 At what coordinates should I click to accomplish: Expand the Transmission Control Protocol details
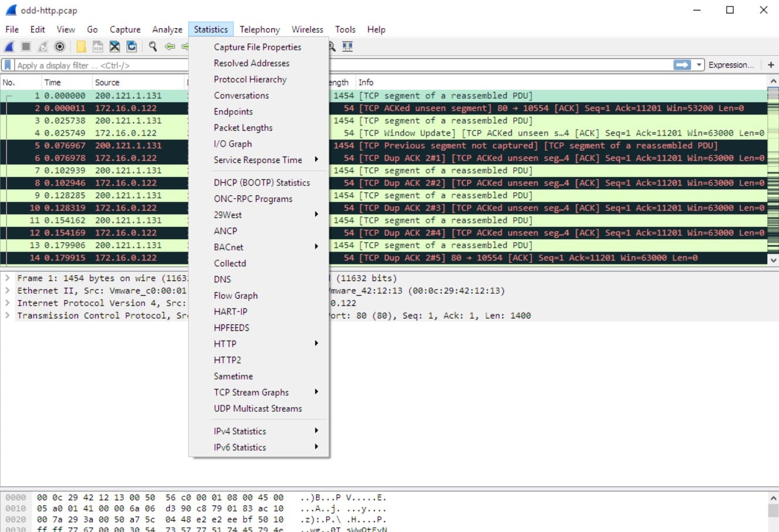click(6, 316)
